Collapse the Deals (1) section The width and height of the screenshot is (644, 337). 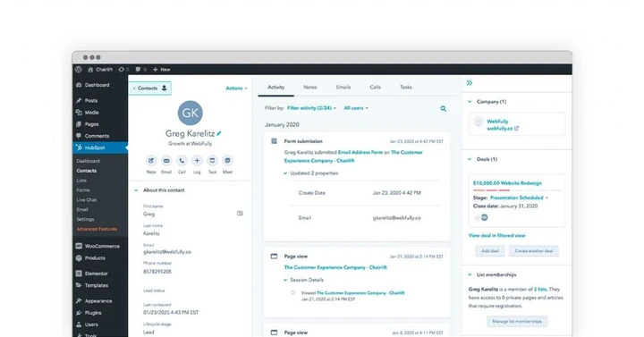(470, 159)
